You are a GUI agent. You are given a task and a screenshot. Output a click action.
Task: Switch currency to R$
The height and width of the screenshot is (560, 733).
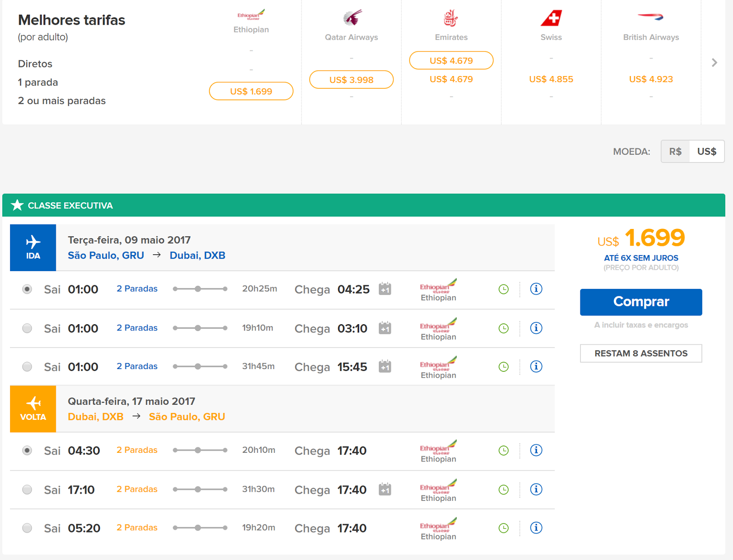point(675,152)
